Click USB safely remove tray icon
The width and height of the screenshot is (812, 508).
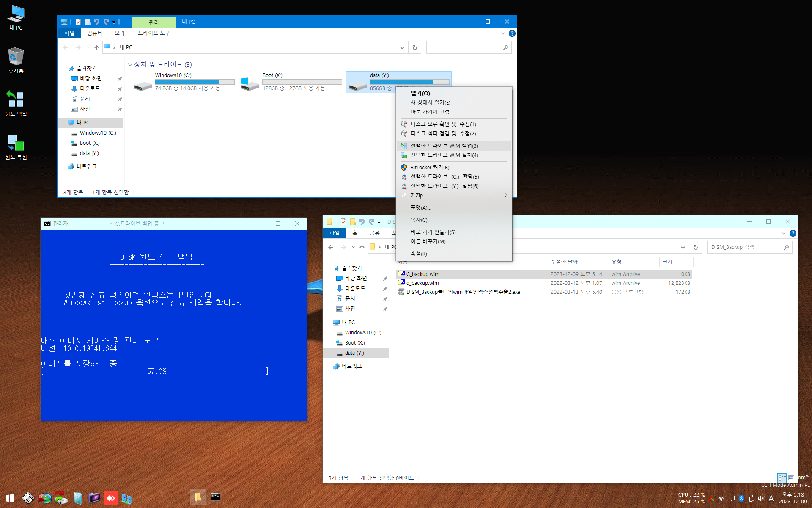click(751, 498)
